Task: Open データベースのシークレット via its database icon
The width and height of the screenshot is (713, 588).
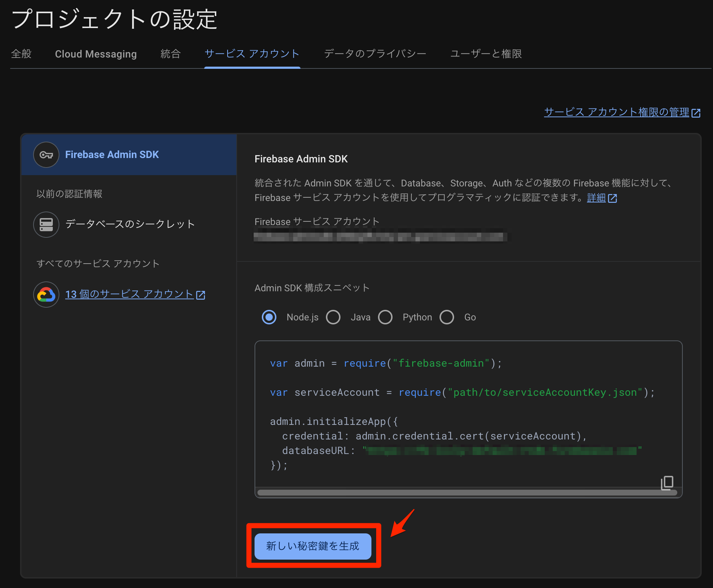Action: (x=46, y=225)
